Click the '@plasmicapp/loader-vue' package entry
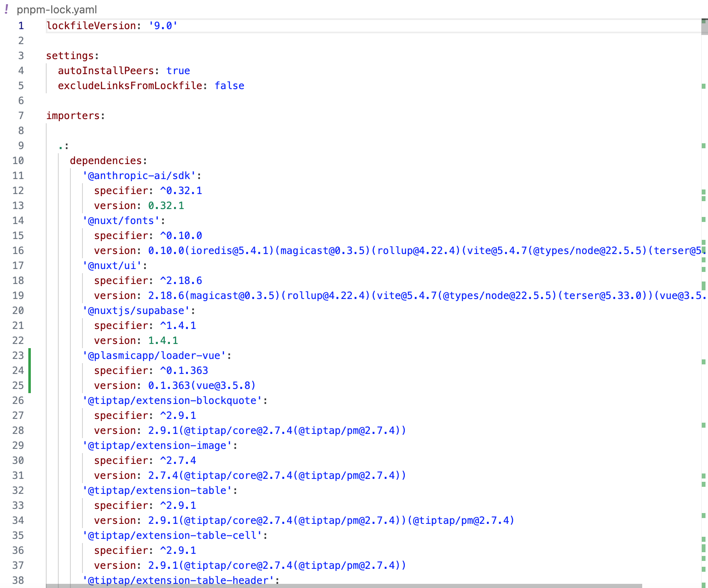This screenshot has width=708, height=588. pyautogui.click(x=154, y=356)
